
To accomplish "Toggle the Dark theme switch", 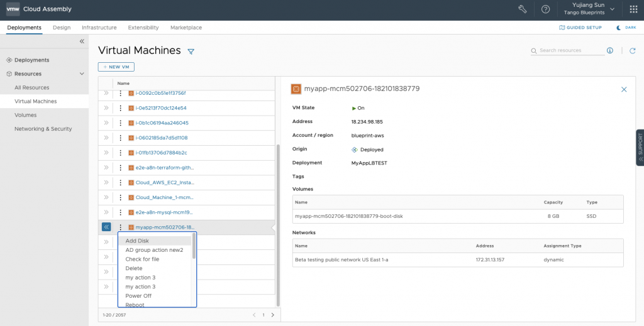I will click(627, 28).
